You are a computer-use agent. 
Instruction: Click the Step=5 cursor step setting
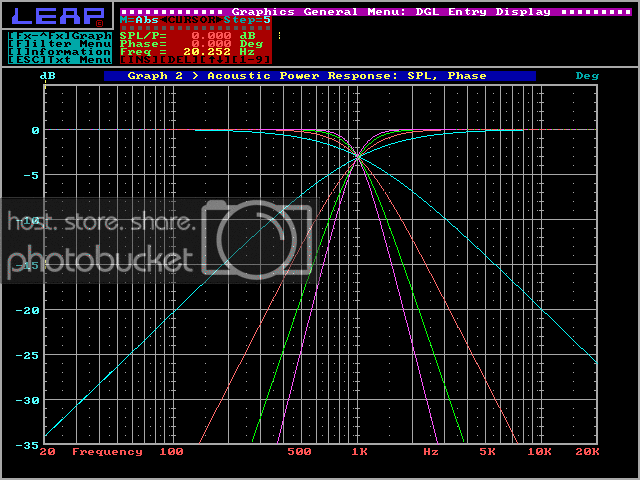(x=247, y=20)
